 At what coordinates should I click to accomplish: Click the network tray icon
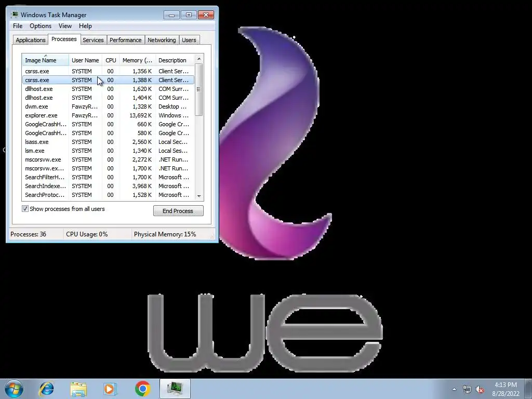click(467, 390)
